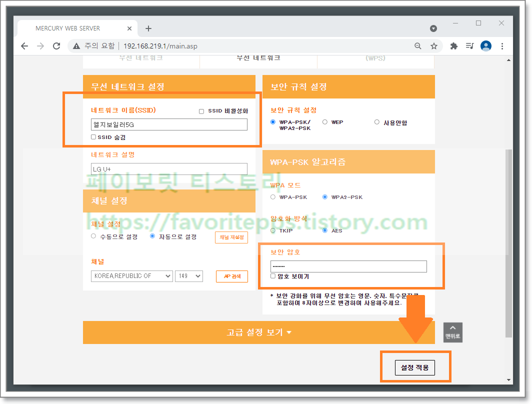Open the Chrome profile avatar
The height and width of the screenshot is (404, 532).
tap(486, 46)
